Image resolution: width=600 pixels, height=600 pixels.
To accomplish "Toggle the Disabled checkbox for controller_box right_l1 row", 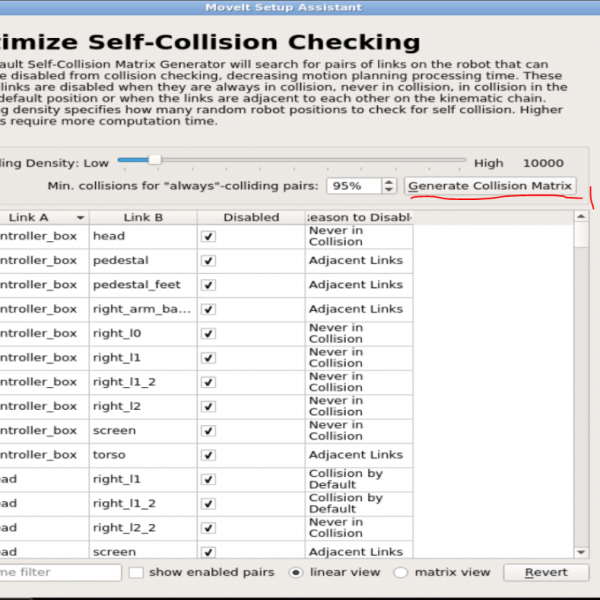I will point(209,358).
